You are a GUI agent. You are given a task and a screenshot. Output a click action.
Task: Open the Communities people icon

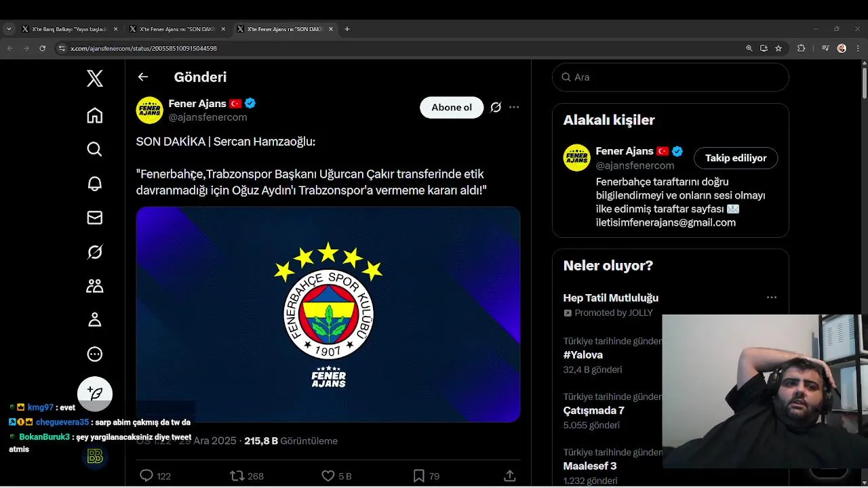(95, 286)
